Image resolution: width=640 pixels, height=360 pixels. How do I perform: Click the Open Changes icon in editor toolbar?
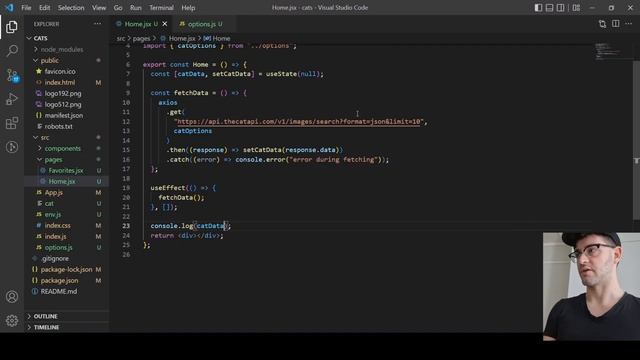(602, 24)
